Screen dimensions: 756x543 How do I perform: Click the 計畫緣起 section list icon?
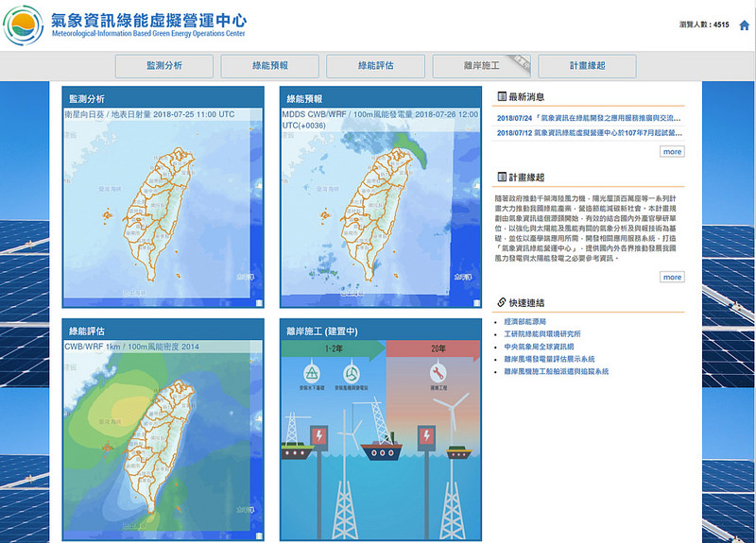[x=502, y=177]
